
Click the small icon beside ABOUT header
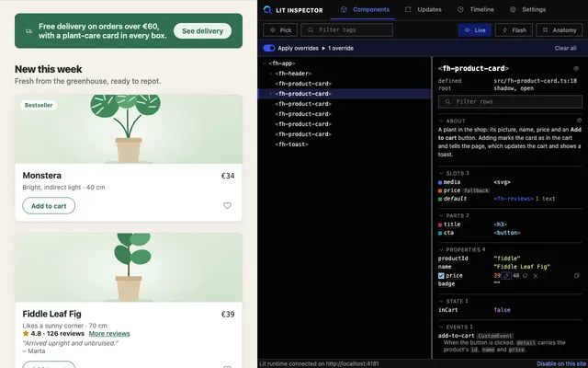tap(579, 121)
